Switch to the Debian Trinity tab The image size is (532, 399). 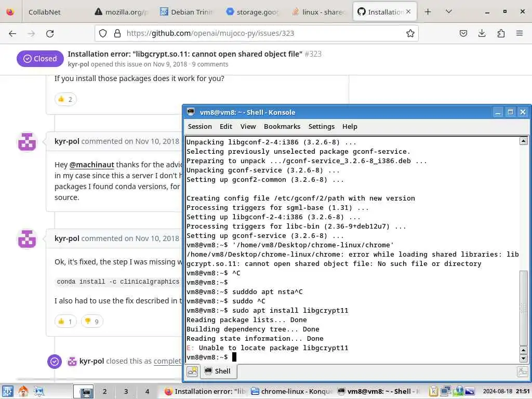pyautogui.click(x=186, y=12)
